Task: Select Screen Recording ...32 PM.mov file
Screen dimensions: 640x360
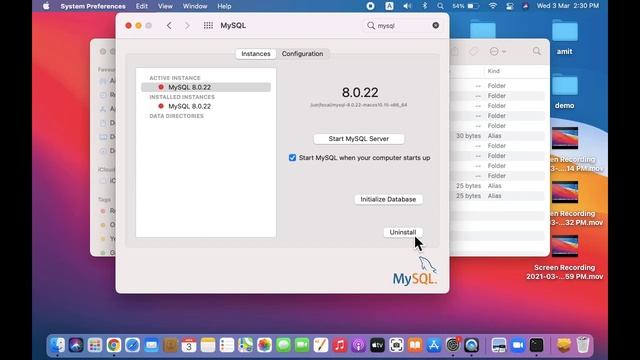Action: coord(565,204)
